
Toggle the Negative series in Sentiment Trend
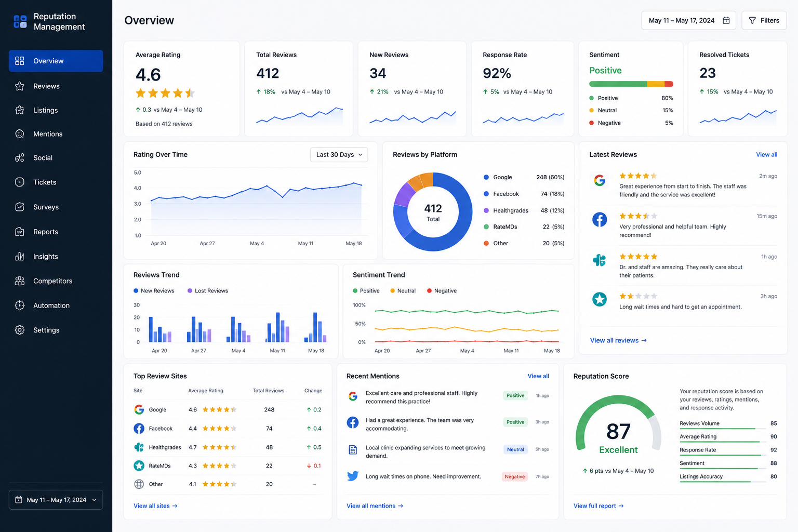pos(442,291)
